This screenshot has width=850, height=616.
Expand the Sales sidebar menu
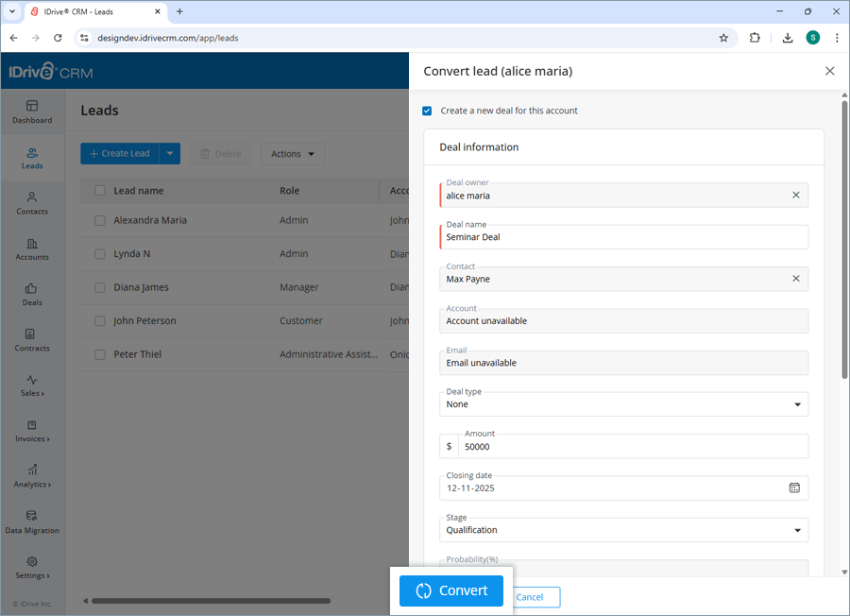[x=31, y=385]
